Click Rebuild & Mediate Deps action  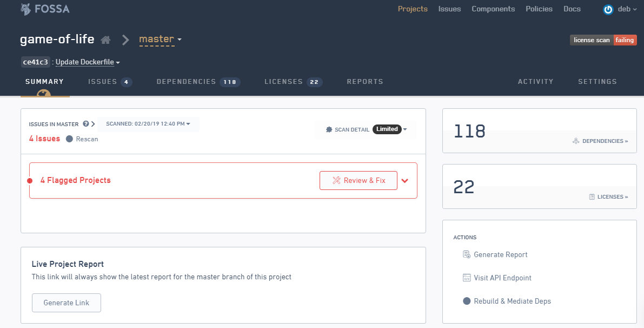pos(507,301)
